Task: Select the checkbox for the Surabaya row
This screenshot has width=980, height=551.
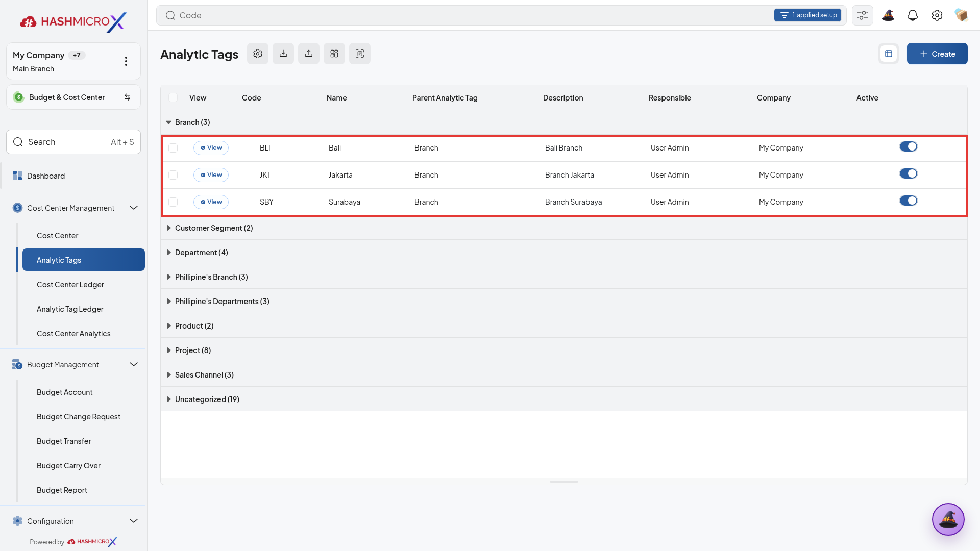Action: pos(173,202)
